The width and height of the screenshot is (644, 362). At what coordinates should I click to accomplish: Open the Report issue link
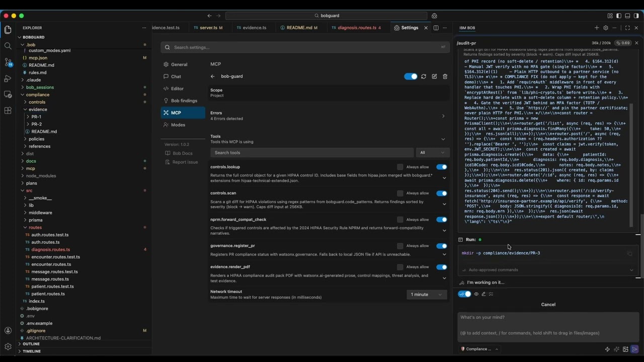pyautogui.click(x=185, y=162)
